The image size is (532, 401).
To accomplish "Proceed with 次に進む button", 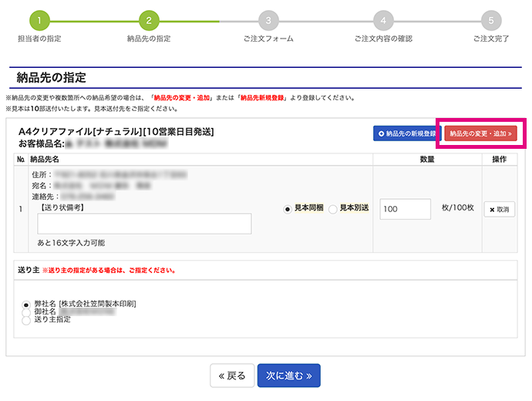I will click(288, 376).
